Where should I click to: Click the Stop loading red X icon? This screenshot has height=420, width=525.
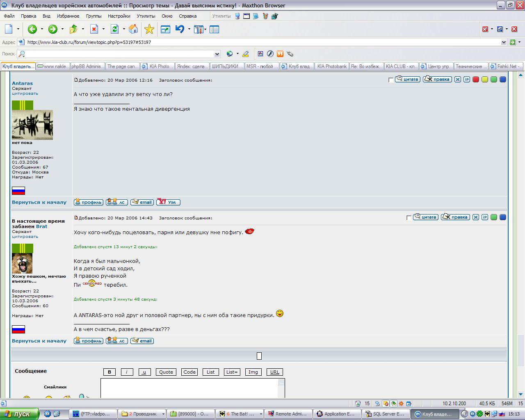94,29
